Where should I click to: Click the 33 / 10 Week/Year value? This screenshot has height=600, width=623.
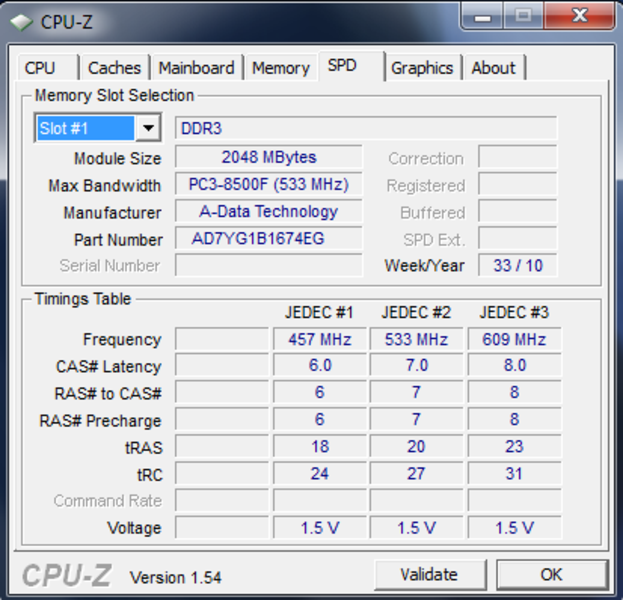click(x=518, y=265)
